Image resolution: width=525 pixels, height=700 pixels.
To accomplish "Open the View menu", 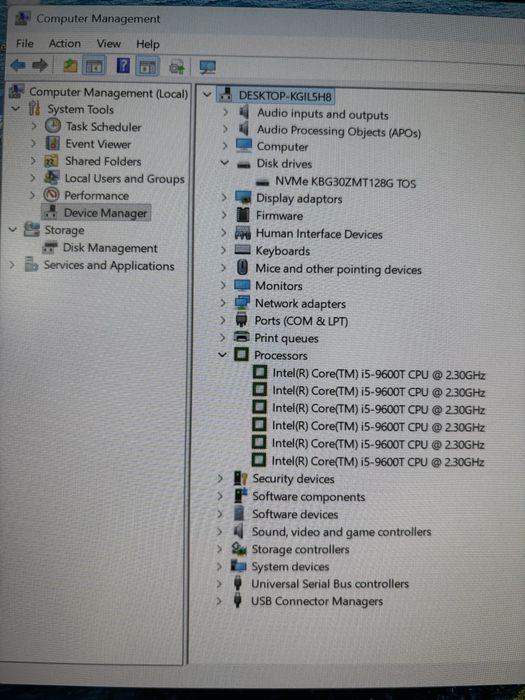I will [108, 44].
